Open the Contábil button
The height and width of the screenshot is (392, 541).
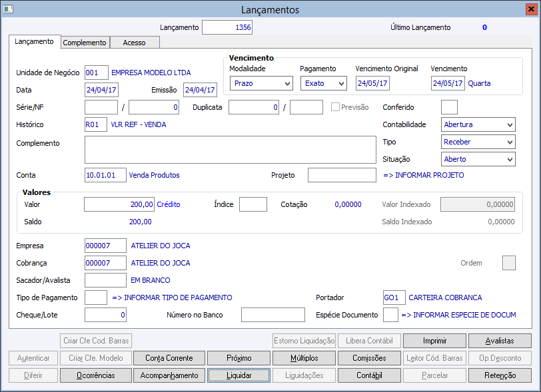(369, 375)
